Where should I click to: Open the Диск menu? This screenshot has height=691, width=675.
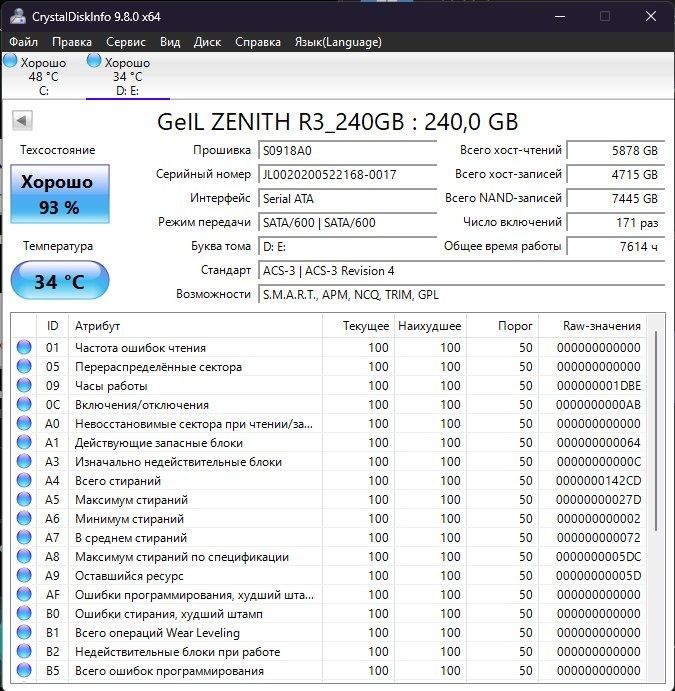(x=207, y=42)
